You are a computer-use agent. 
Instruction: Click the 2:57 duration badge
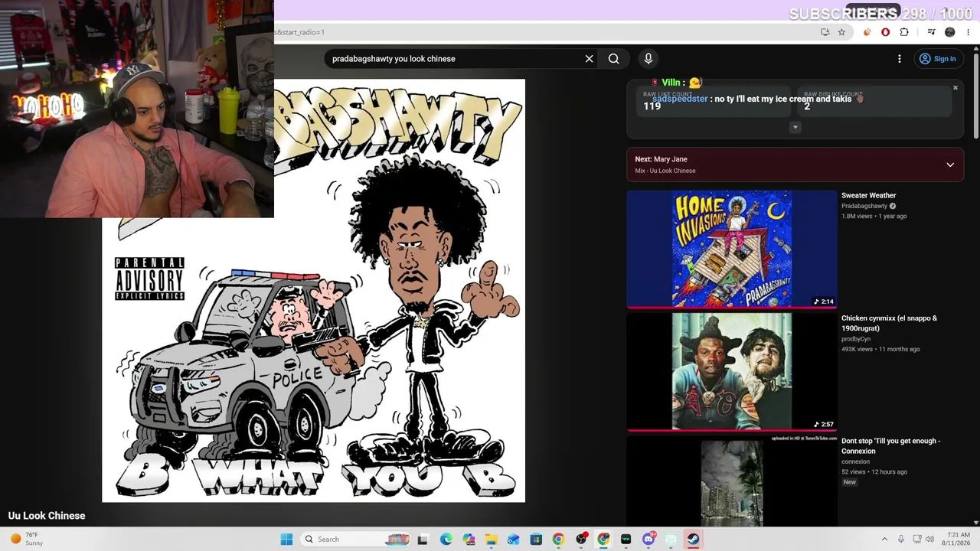pyautogui.click(x=824, y=424)
